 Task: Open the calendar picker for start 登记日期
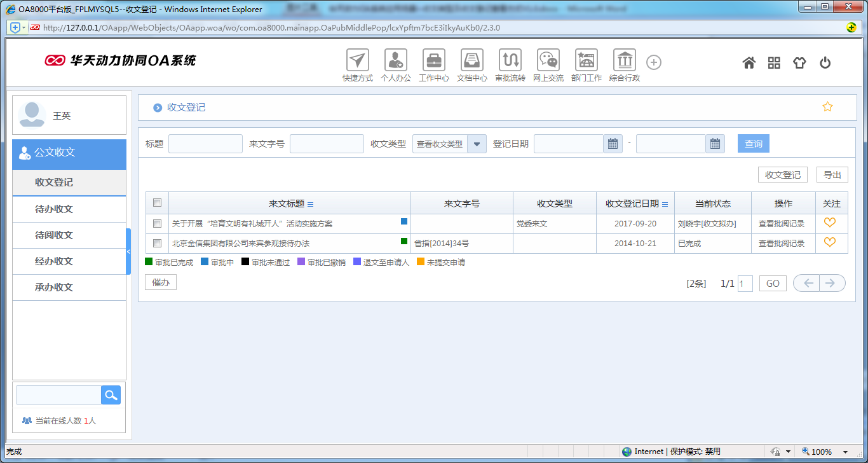coord(612,143)
